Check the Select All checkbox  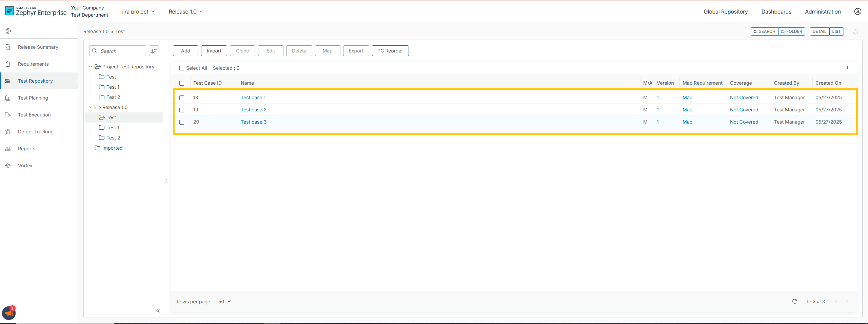(182, 68)
